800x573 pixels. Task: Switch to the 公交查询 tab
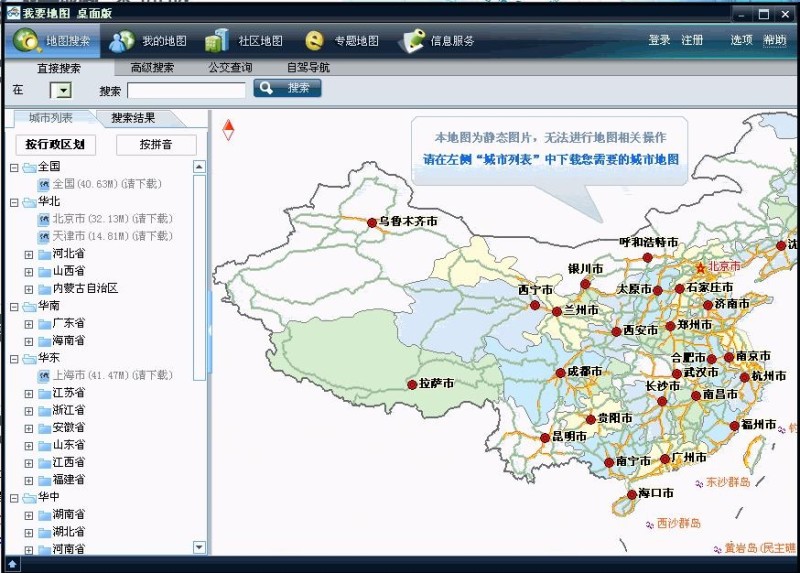coord(230,67)
